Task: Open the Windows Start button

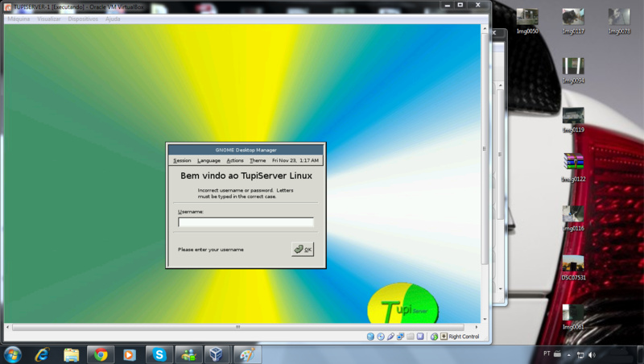Action: pyautogui.click(x=12, y=354)
